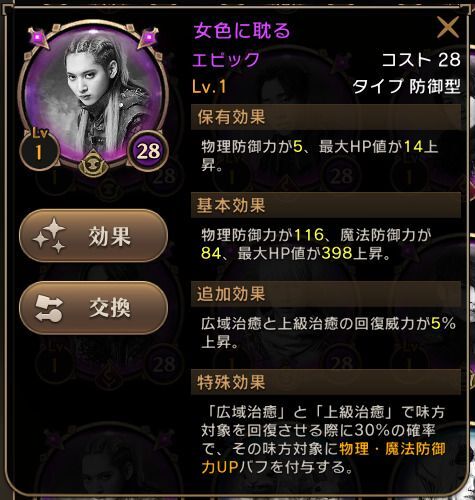Select the 基本効果 section header
The image size is (475, 500).
point(326,205)
